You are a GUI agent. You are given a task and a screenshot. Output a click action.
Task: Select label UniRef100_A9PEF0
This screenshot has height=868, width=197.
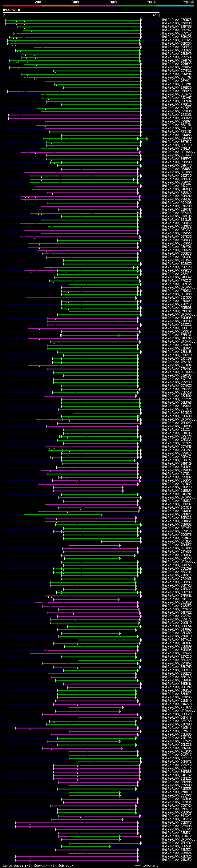point(177,47)
